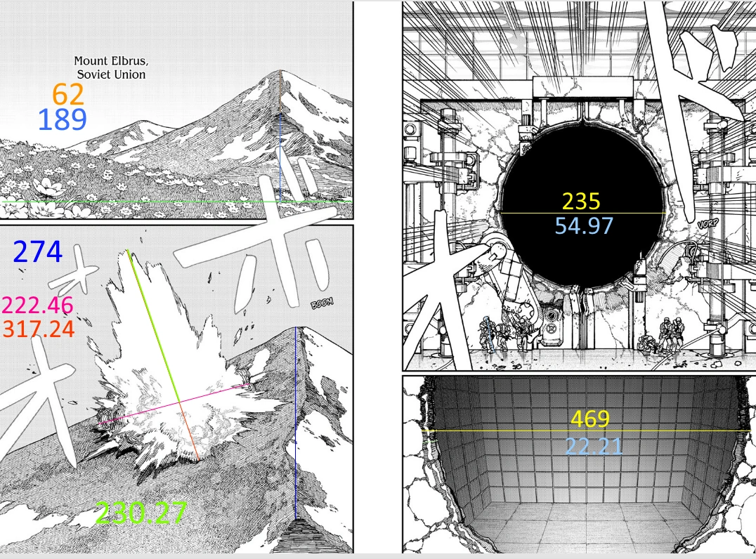
Task: Select the orange number 62
Action: (x=68, y=94)
